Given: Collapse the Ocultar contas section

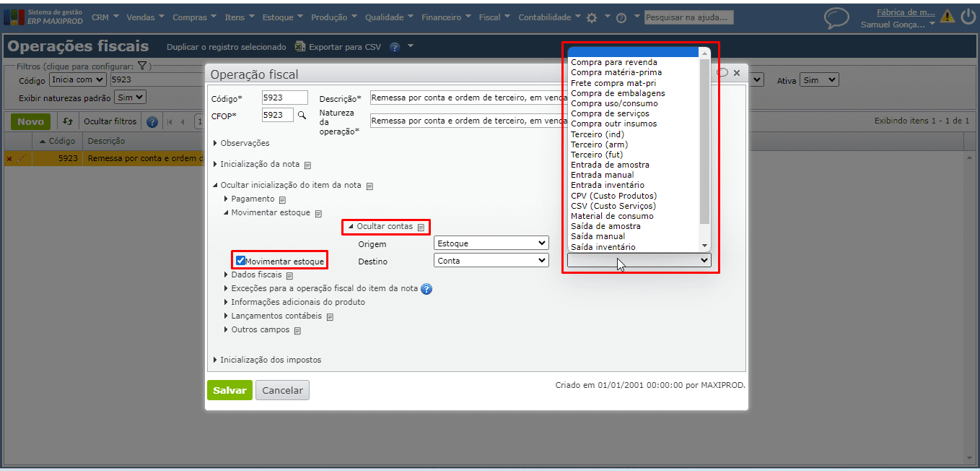Looking at the screenshot, I should 380,226.
